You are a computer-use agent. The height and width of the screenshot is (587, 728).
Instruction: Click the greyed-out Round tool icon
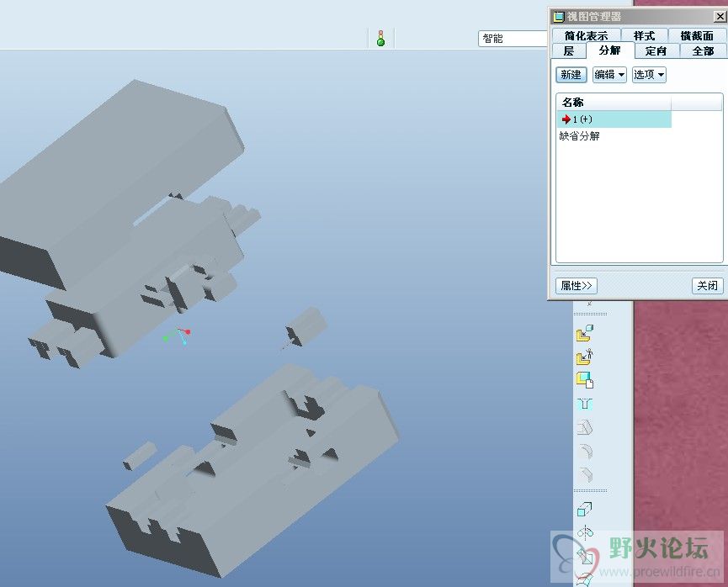tap(585, 451)
